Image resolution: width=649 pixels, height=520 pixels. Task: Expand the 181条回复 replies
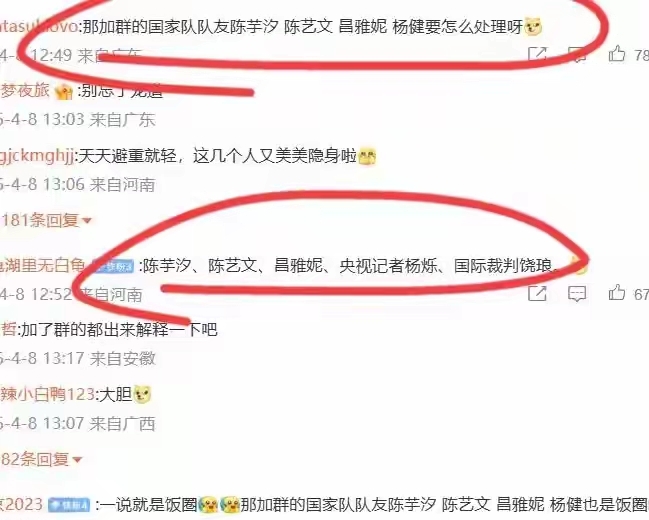pos(46,220)
